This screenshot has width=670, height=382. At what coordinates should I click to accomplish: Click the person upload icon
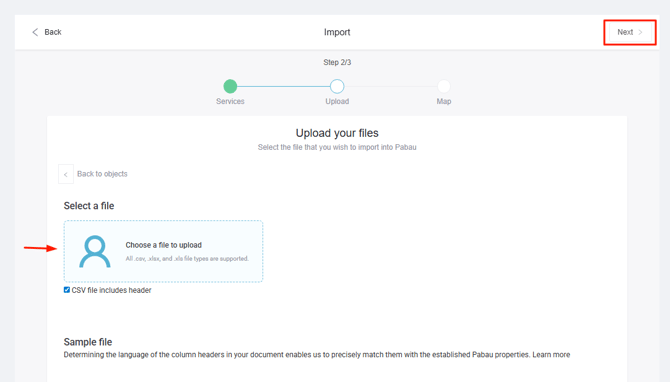click(x=95, y=251)
